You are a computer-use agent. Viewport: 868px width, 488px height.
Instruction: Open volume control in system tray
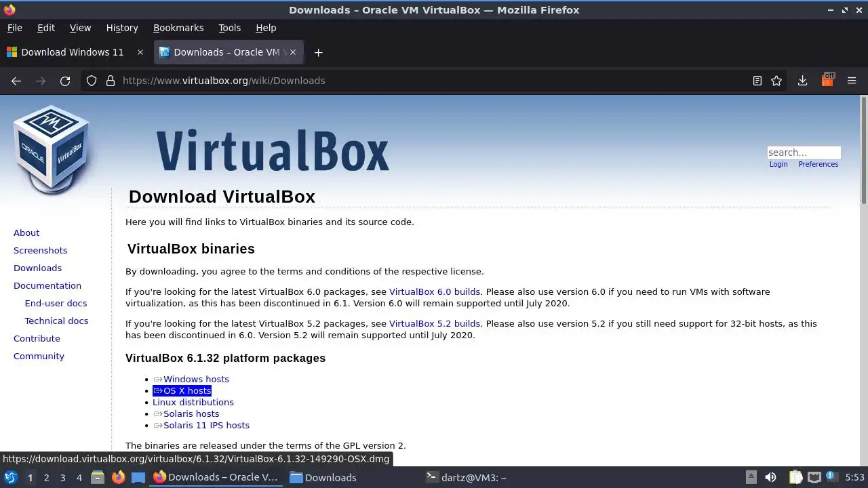point(770,477)
